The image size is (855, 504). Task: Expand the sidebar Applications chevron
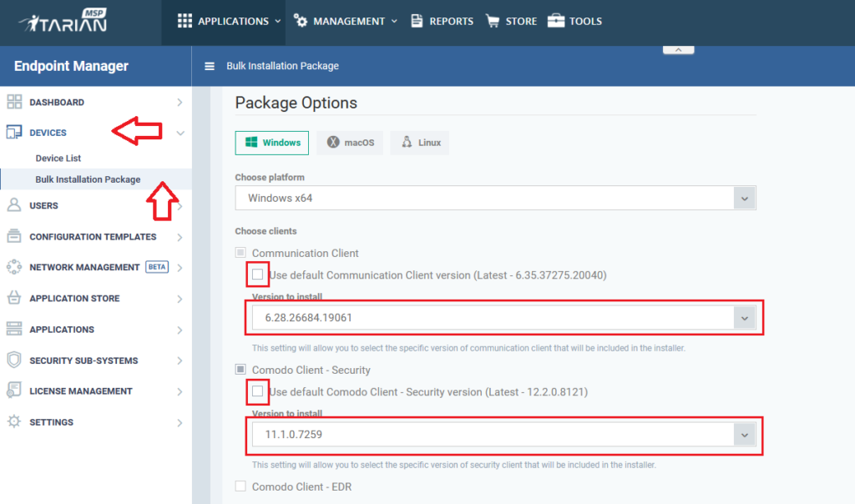tap(180, 330)
